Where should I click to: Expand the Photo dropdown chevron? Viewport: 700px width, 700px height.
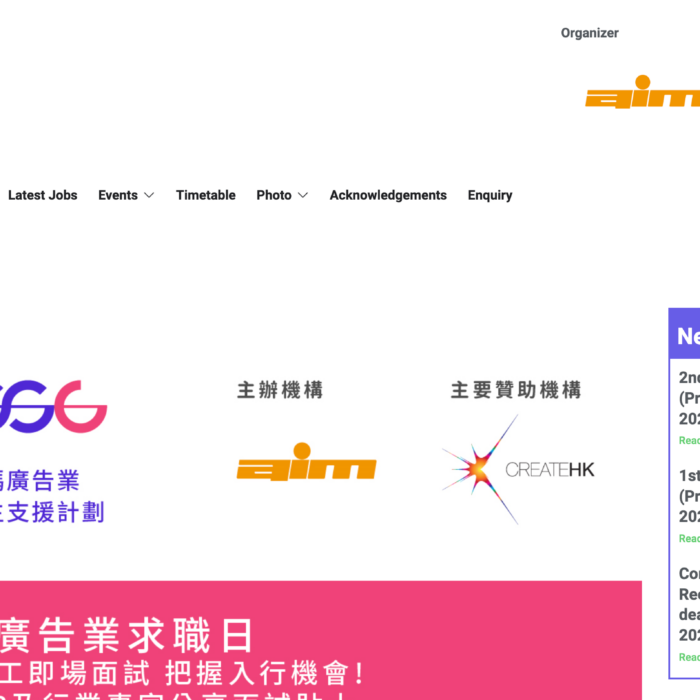pos(303,195)
